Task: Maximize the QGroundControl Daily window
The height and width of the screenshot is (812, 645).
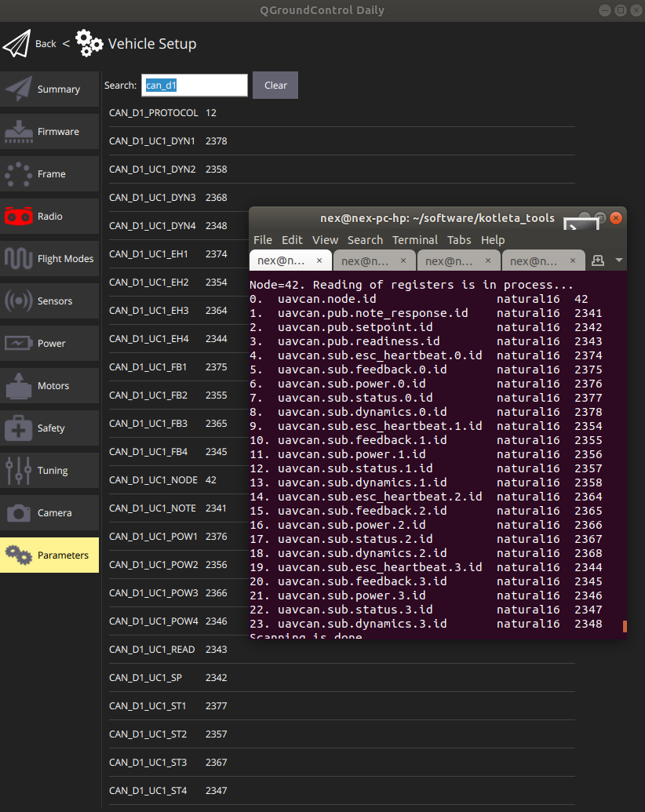Action: pos(620,10)
